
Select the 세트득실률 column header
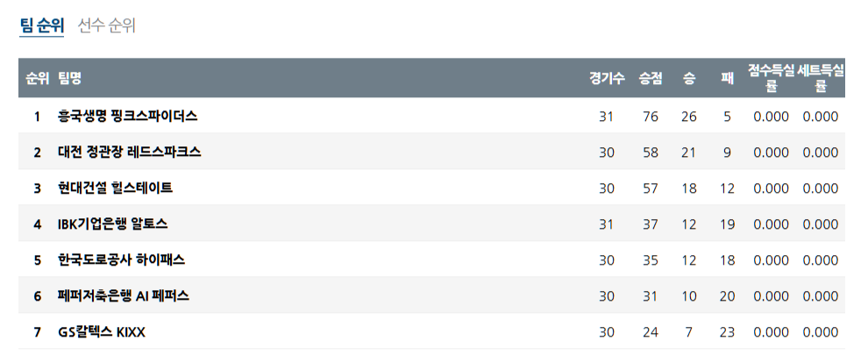point(821,78)
